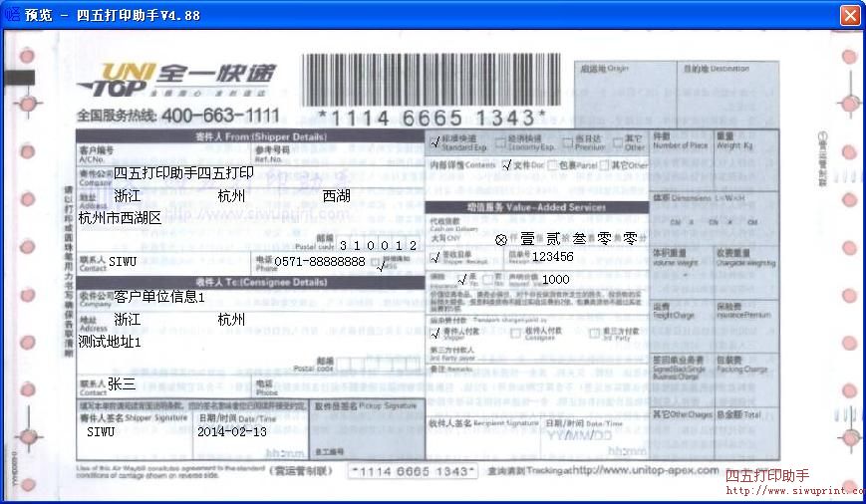Viewport: 866px width, 504px height.
Task: Click the 总金额 Total field
Action: coord(746,434)
